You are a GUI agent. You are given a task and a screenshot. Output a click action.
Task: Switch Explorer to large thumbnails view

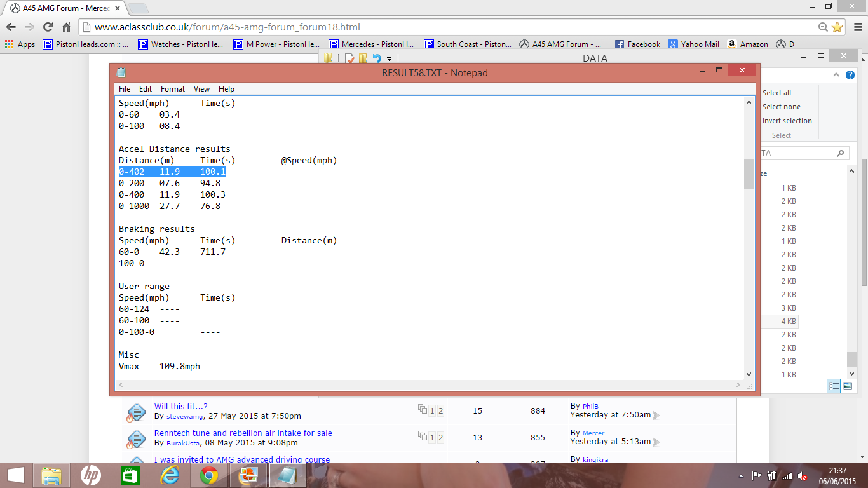point(848,386)
